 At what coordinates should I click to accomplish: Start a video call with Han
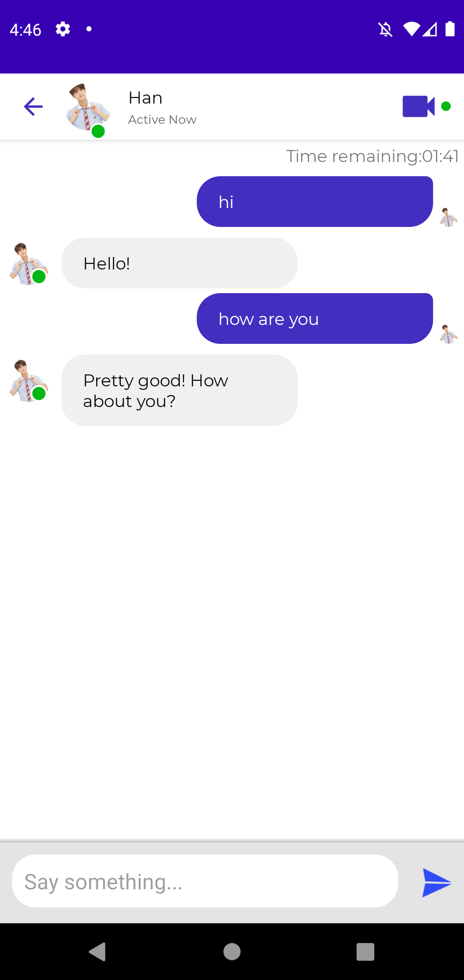tap(418, 106)
